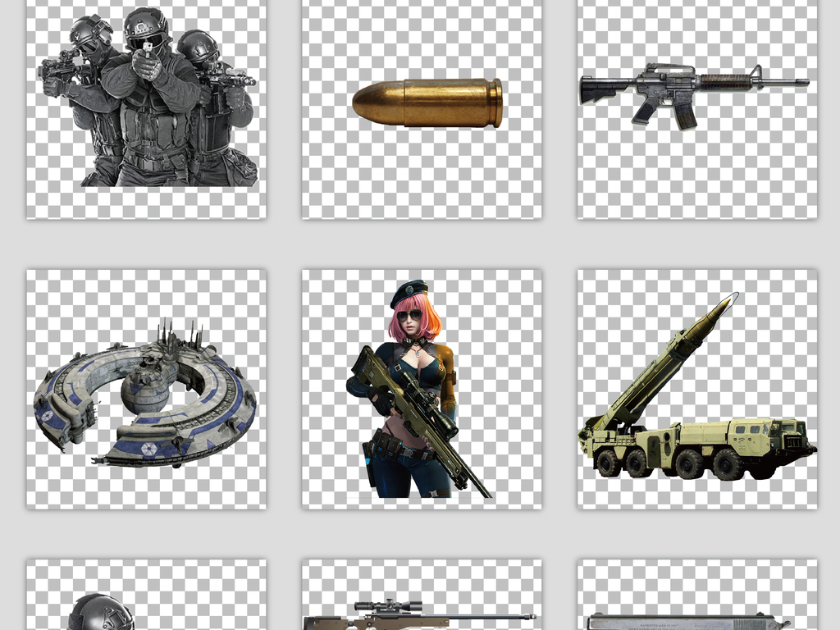The width and height of the screenshot is (840, 630).
Task: Click the central sphere of the spaceship
Action: [145, 392]
